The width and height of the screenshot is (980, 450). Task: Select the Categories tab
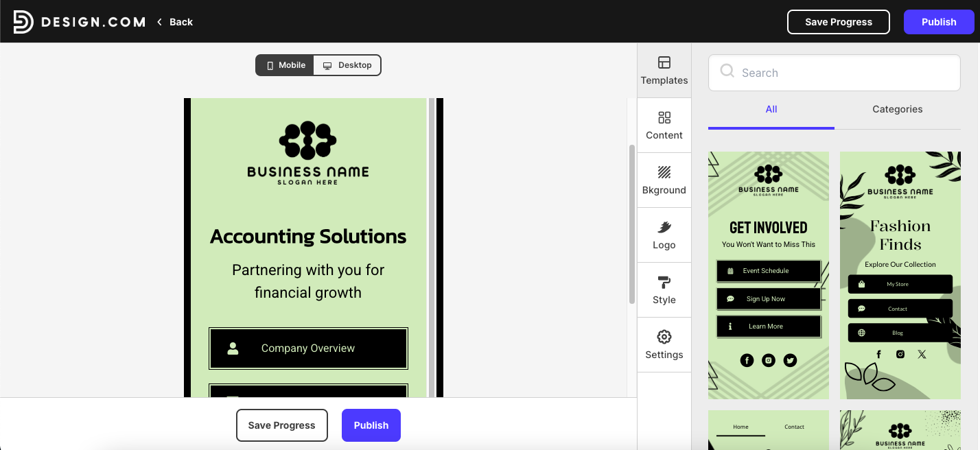coord(897,109)
